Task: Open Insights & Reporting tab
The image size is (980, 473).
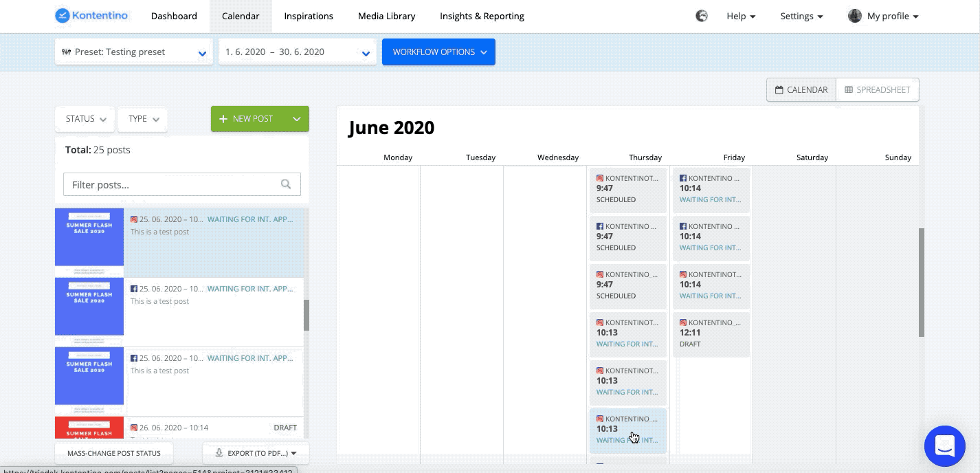Action: (x=482, y=16)
